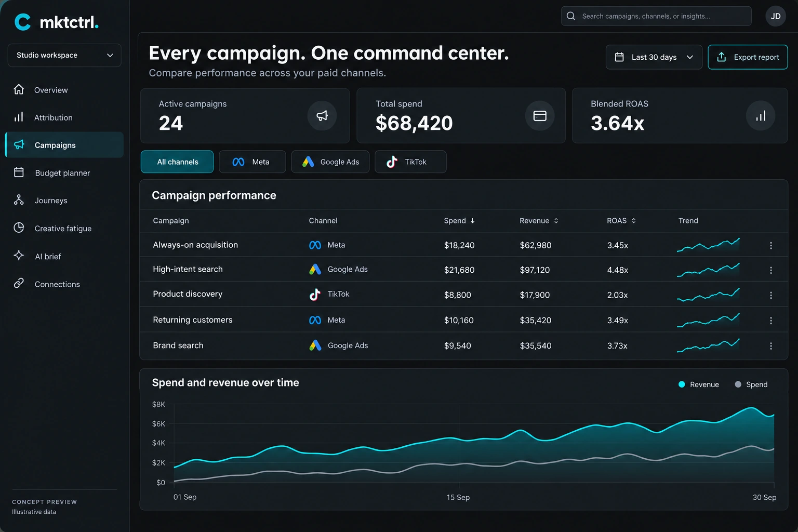Click the Journeys nodes icon

pyautogui.click(x=19, y=200)
